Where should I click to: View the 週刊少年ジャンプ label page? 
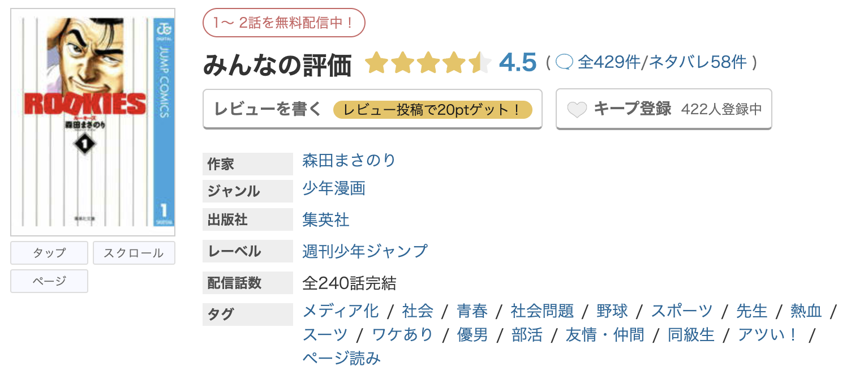365,251
